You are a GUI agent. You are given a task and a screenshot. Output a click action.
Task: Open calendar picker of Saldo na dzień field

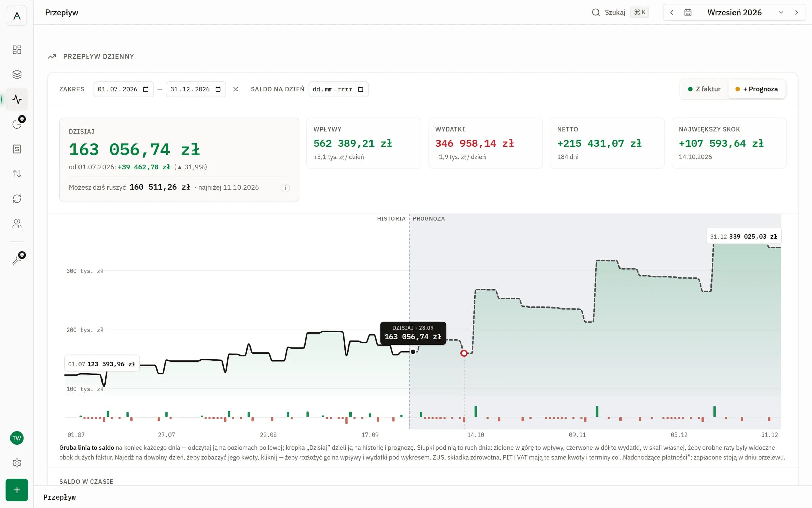pyautogui.click(x=361, y=89)
